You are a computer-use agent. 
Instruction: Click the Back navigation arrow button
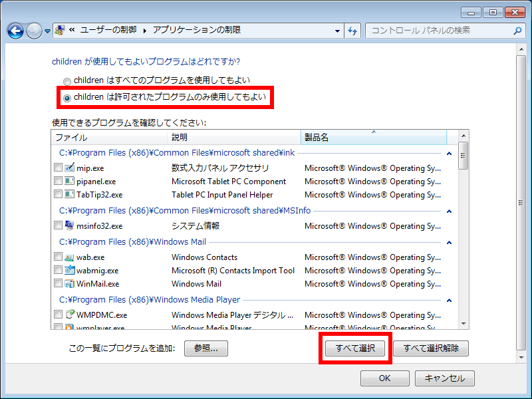[15, 31]
